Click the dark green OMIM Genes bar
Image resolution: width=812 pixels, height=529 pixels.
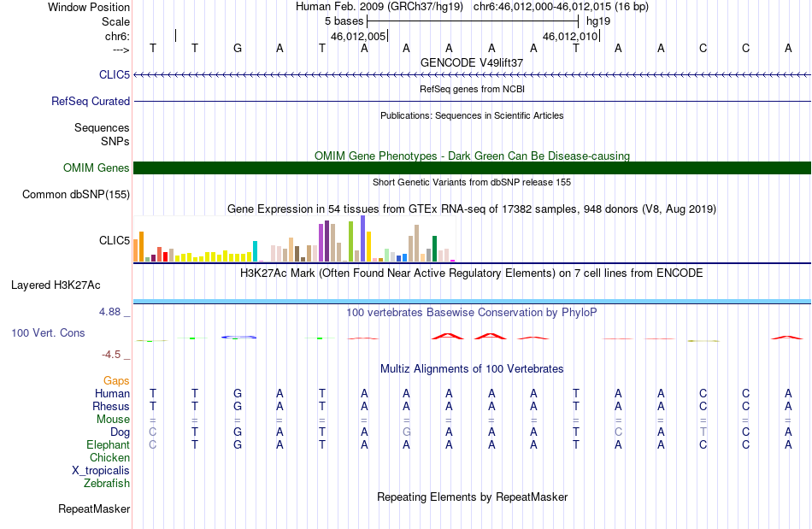[x=473, y=168]
